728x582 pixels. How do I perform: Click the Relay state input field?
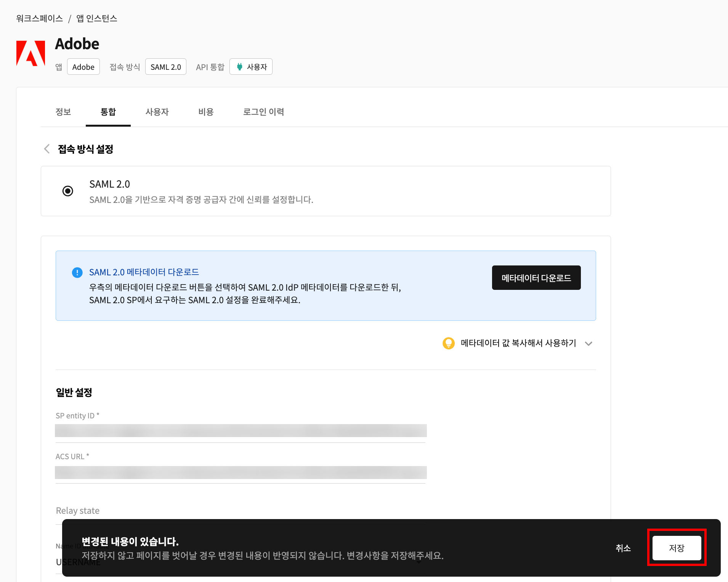pos(241,511)
